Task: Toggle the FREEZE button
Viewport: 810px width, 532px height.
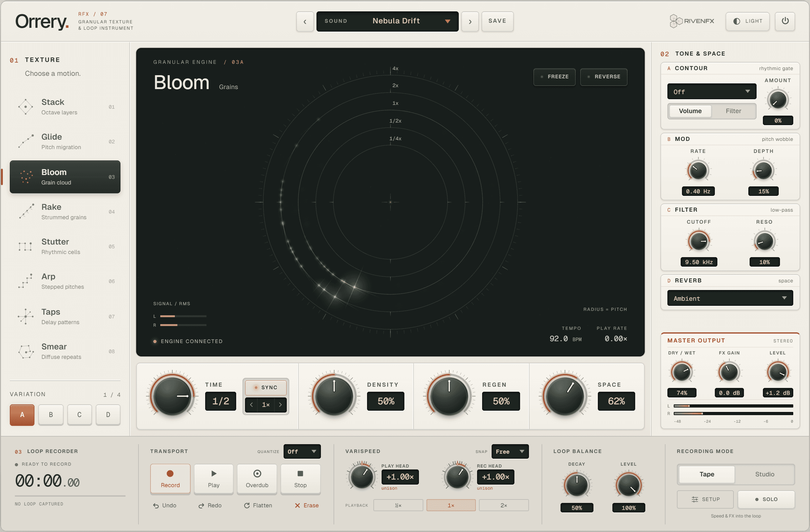Action: (554, 77)
